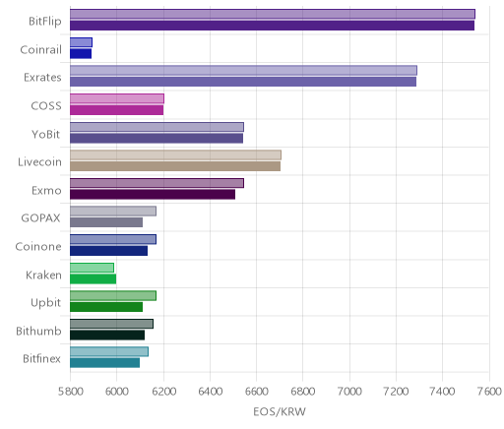Image resolution: width=504 pixels, height=429 pixels.
Task: Click the EOS/KRW axis title
Action: click(x=280, y=411)
